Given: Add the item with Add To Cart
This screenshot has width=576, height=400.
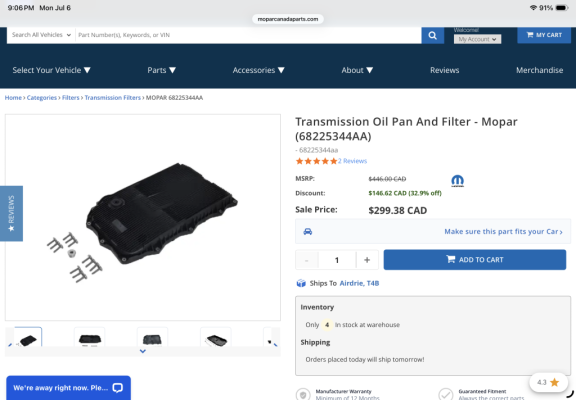Looking at the screenshot, I should pyautogui.click(x=475, y=260).
